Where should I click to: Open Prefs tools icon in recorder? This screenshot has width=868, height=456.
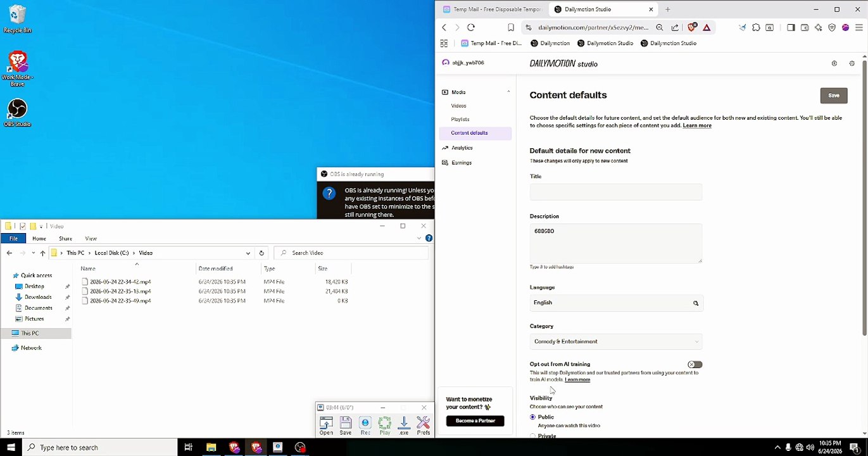pyautogui.click(x=424, y=426)
